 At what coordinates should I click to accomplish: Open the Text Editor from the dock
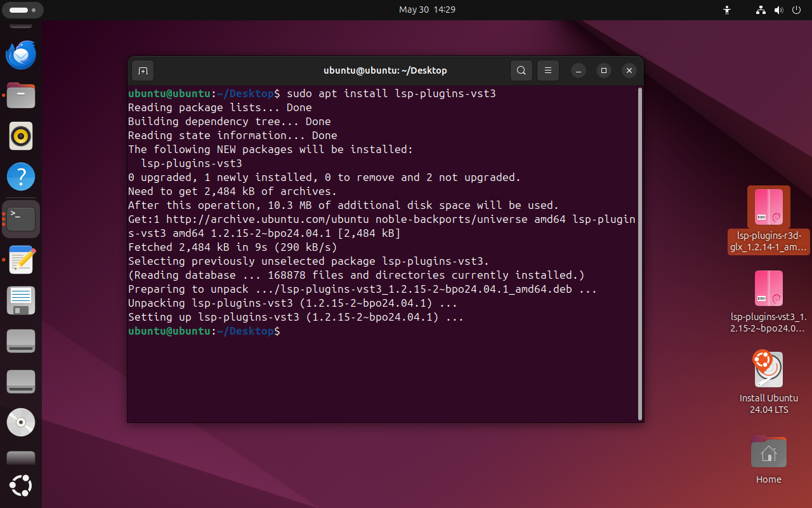click(x=21, y=260)
